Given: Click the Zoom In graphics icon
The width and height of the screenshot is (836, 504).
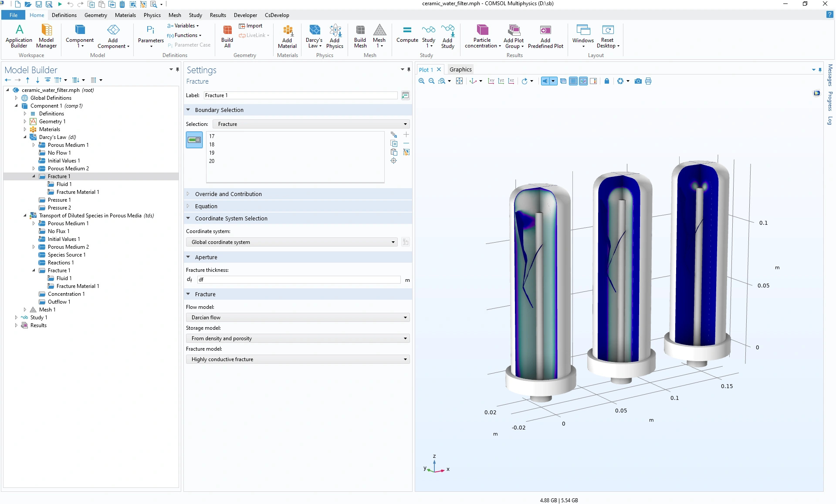Looking at the screenshot, I should coord(421,81).
